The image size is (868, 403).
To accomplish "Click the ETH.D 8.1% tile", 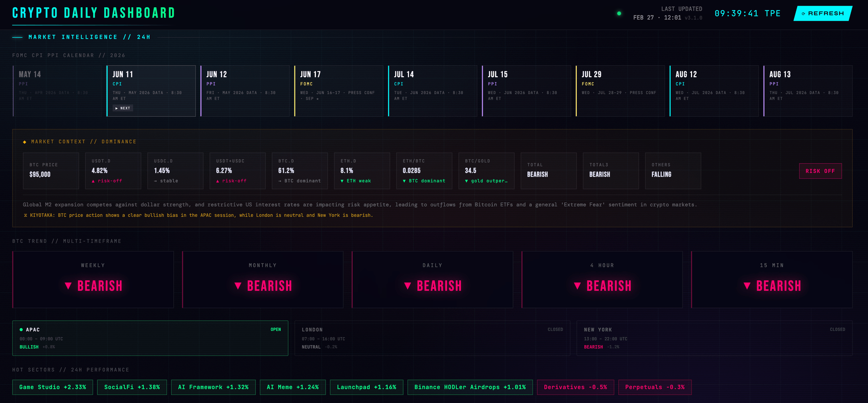I will click(362, 171).
